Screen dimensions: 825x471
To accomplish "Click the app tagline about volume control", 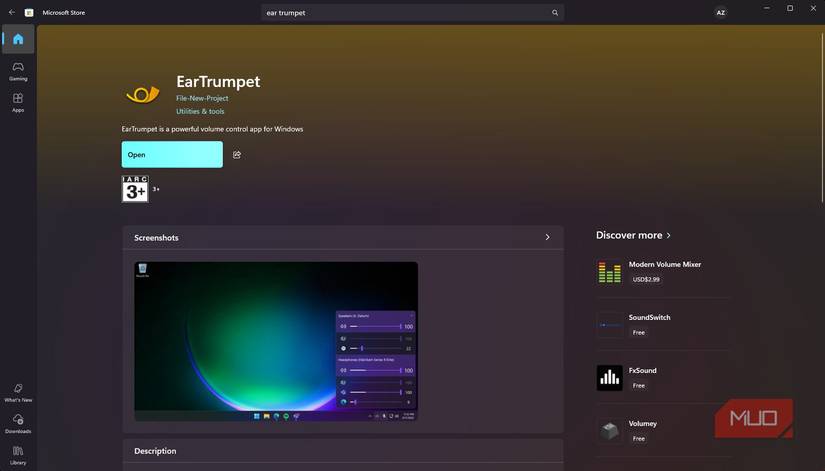I will 212,129.
